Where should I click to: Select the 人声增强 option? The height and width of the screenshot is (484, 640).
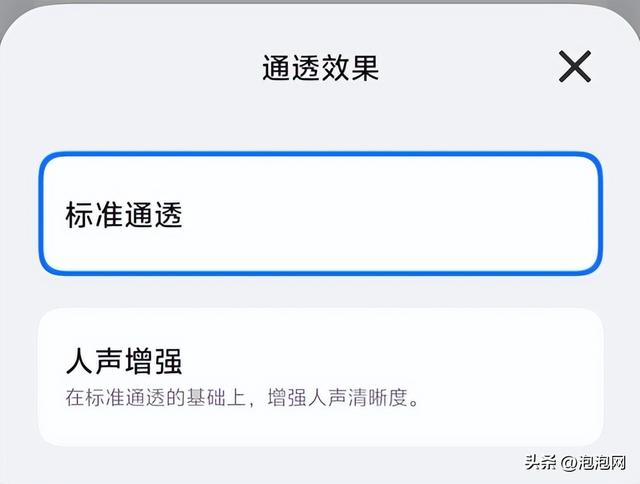[x=320, y=376]
